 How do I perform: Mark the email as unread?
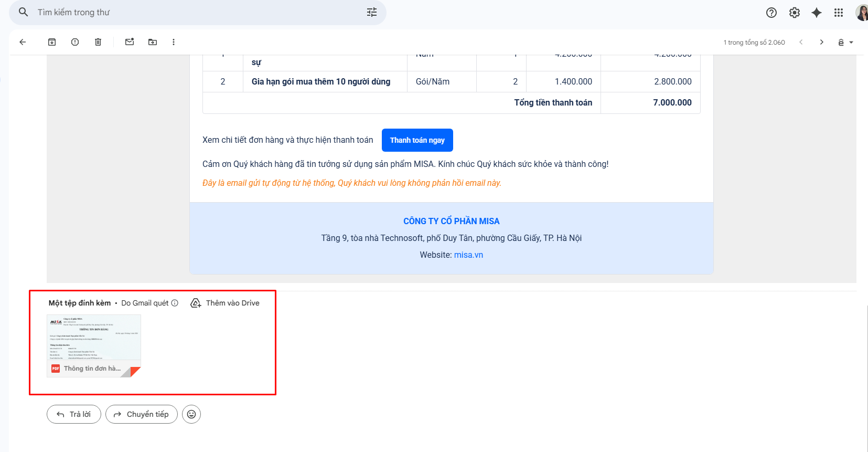tap(130, 42)
